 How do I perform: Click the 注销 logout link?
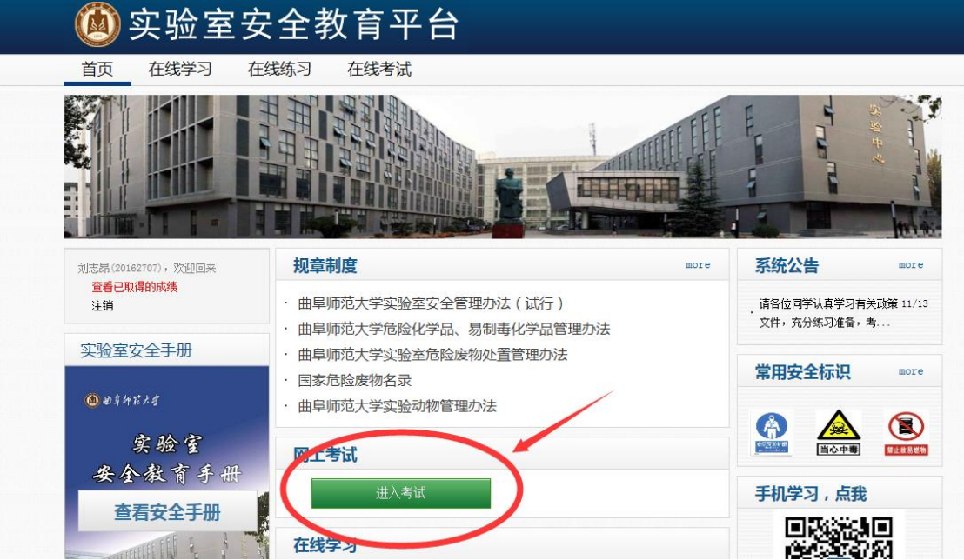point(103,305)
